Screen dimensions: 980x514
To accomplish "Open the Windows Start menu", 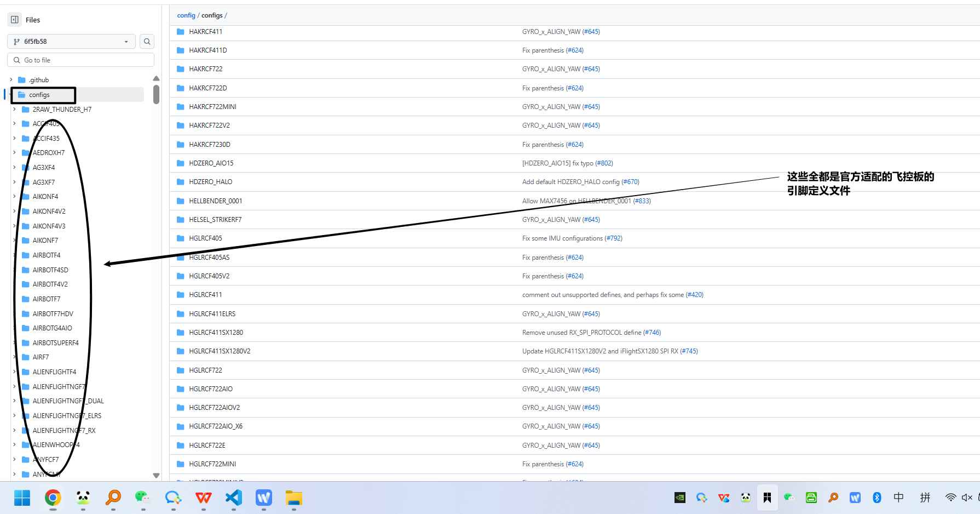I will pos(22,498).
